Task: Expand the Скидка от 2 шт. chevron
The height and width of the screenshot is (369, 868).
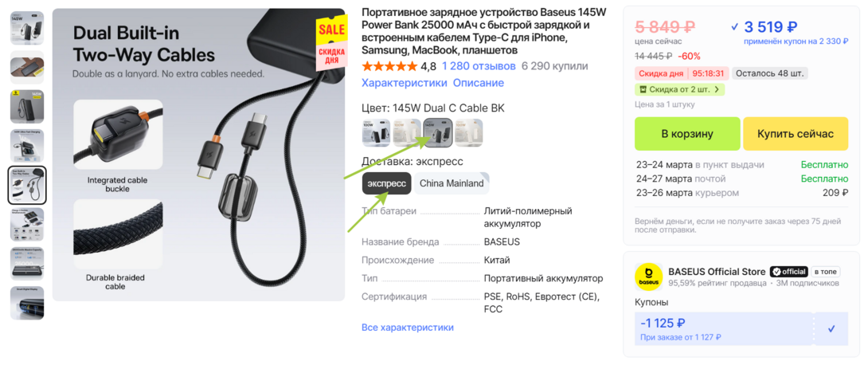Action: tap(717, 89)
